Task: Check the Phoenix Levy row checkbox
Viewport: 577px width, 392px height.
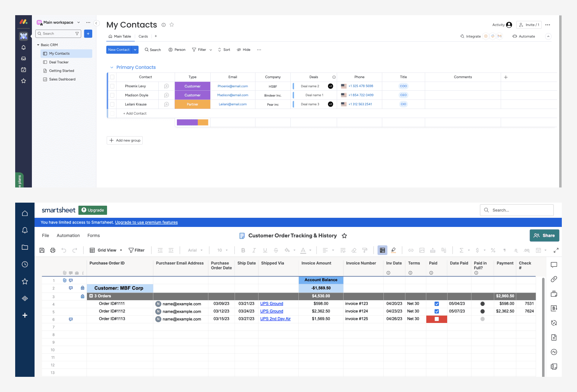Action: click(112, 86)
